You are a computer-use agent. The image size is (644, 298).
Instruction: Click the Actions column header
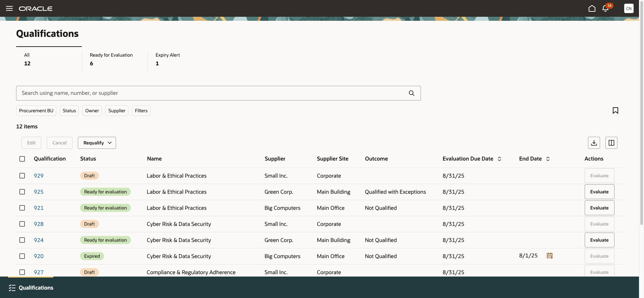(594, 159)
